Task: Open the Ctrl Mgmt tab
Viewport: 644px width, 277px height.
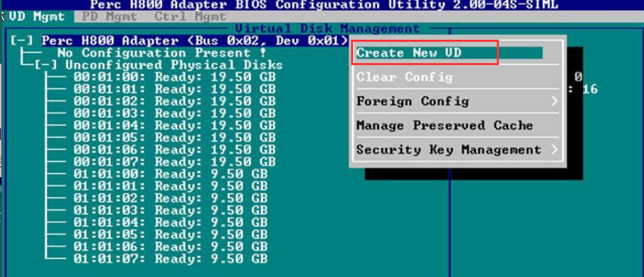Action: click(190, 17)
